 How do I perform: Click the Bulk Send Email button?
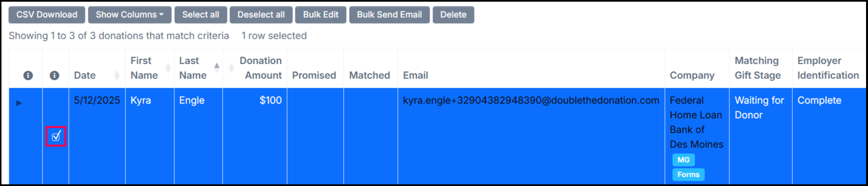pyautogui.click(x=390, y=15)
